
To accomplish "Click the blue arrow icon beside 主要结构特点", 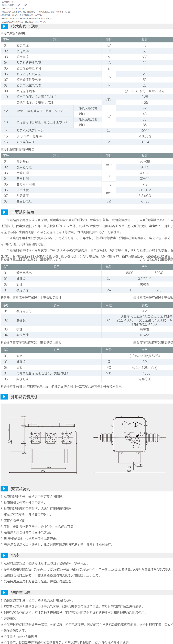I will 4,212.
